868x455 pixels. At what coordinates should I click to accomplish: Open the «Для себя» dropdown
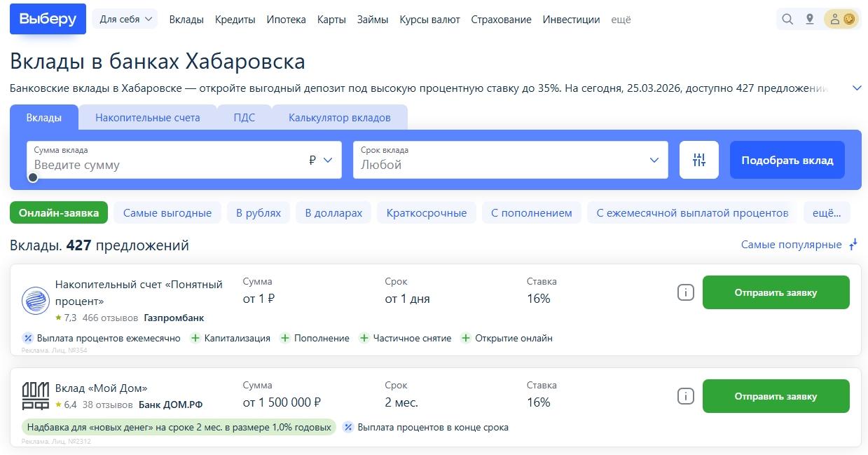[x=125, y=20]
